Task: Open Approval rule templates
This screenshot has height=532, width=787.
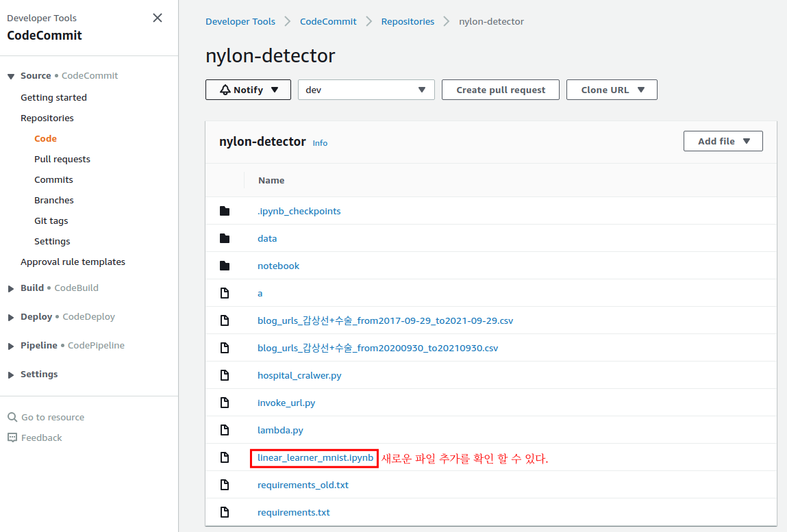Action: 73,262
